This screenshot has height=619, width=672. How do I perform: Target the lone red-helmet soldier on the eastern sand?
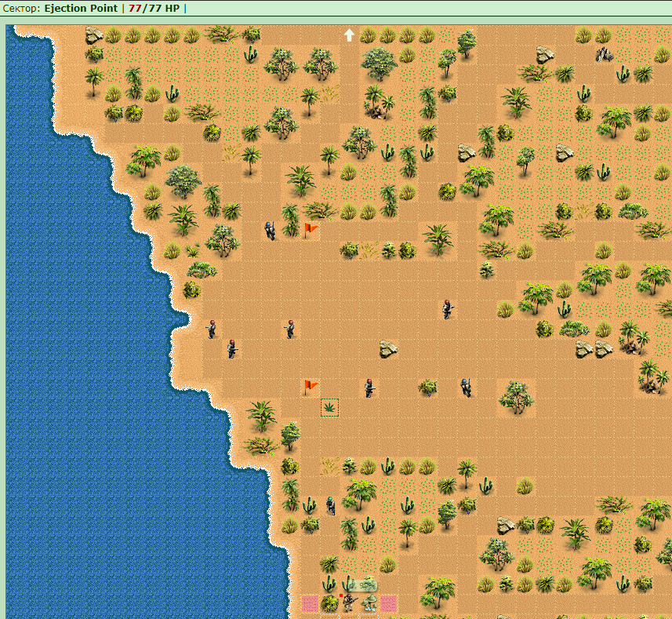pos(447,309)
